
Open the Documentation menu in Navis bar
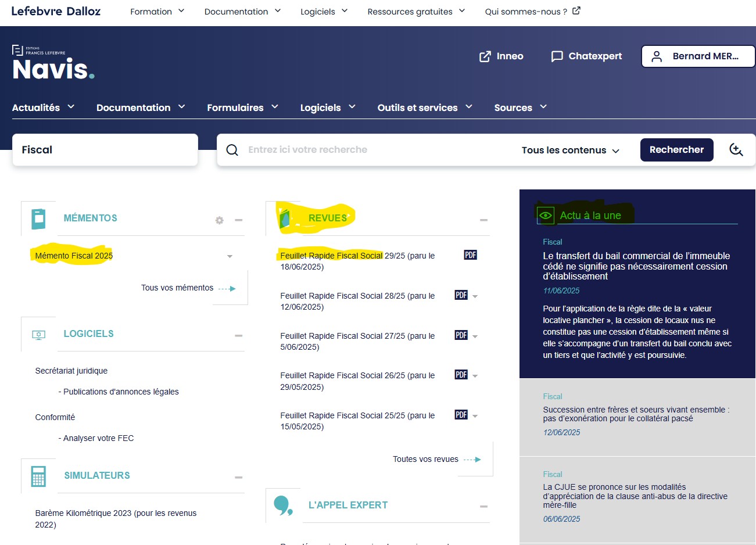[x=141, y=107]
